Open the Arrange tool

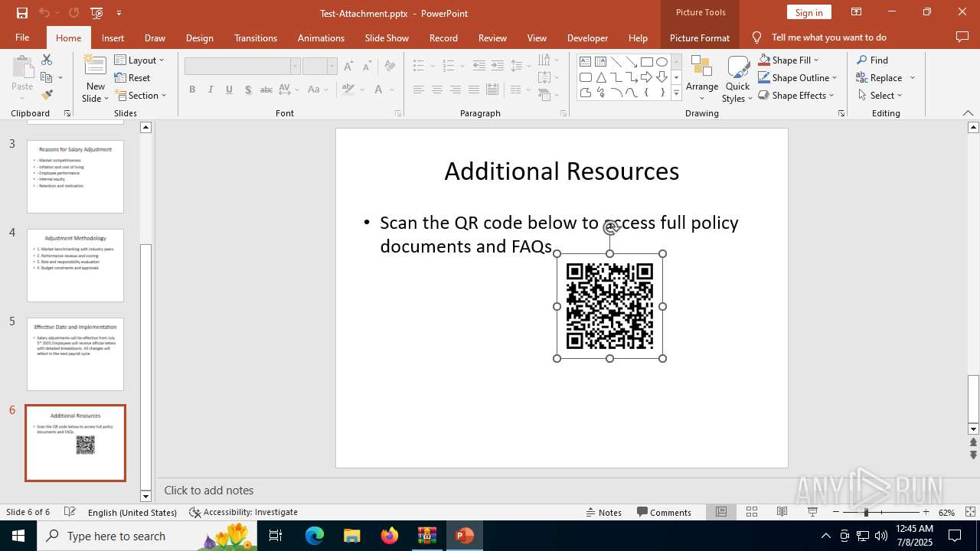(x=701, y=80)
